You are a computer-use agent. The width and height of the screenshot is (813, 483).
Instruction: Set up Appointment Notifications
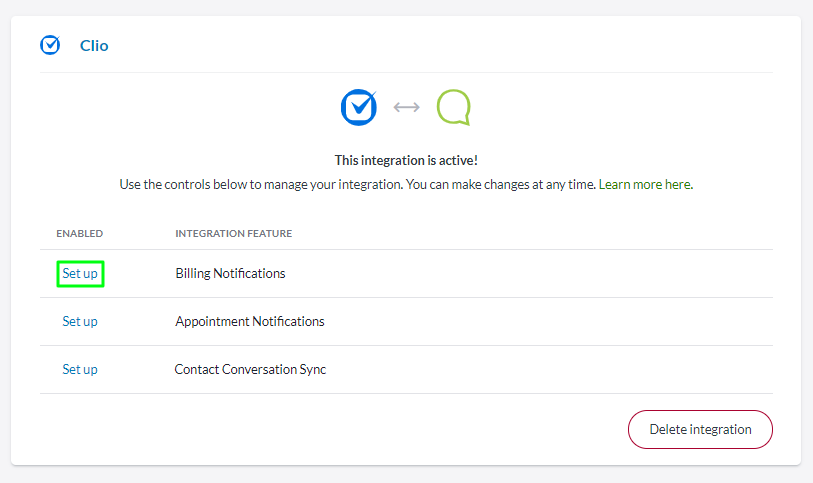click(x=80, y=321)
